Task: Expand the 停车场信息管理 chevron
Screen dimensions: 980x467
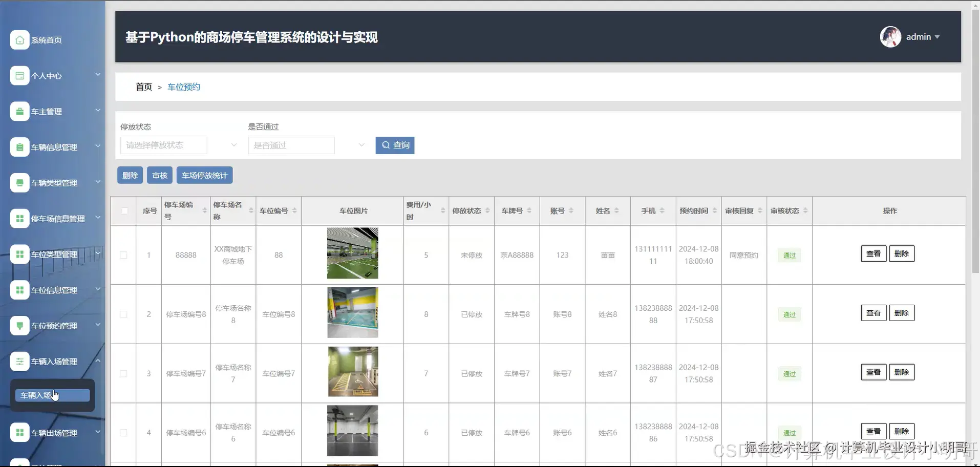Action: tap(98, 218)
